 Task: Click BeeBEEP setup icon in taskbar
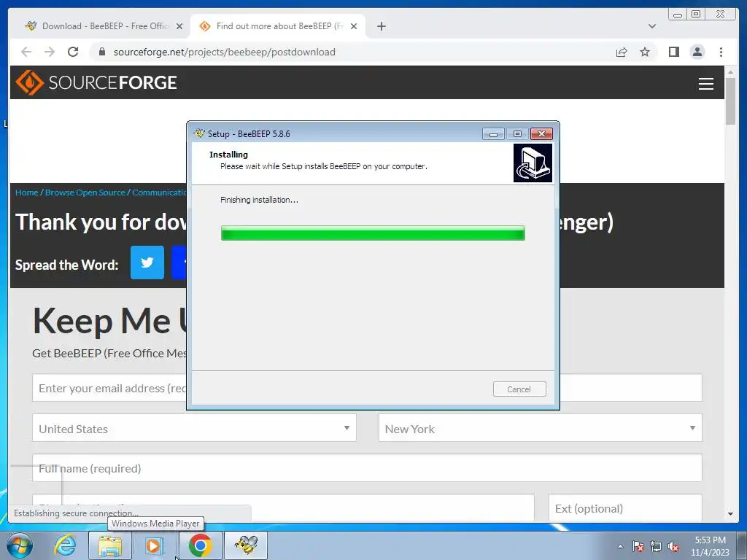coord(246,545)
